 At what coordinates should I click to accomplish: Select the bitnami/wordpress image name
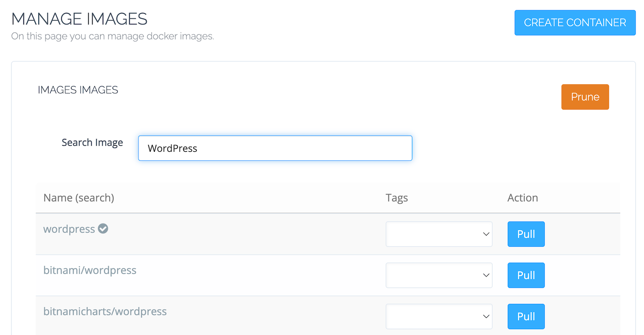90,270
